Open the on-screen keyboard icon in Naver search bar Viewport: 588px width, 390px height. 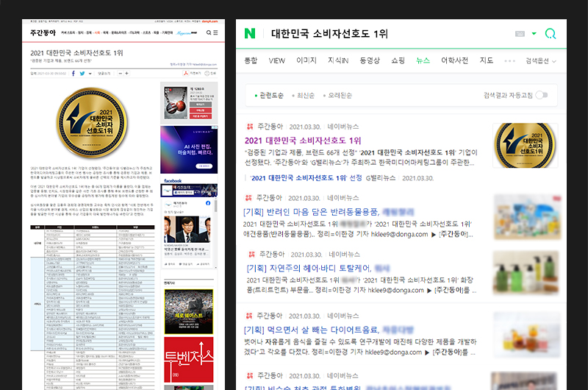[x=520, y=34]
